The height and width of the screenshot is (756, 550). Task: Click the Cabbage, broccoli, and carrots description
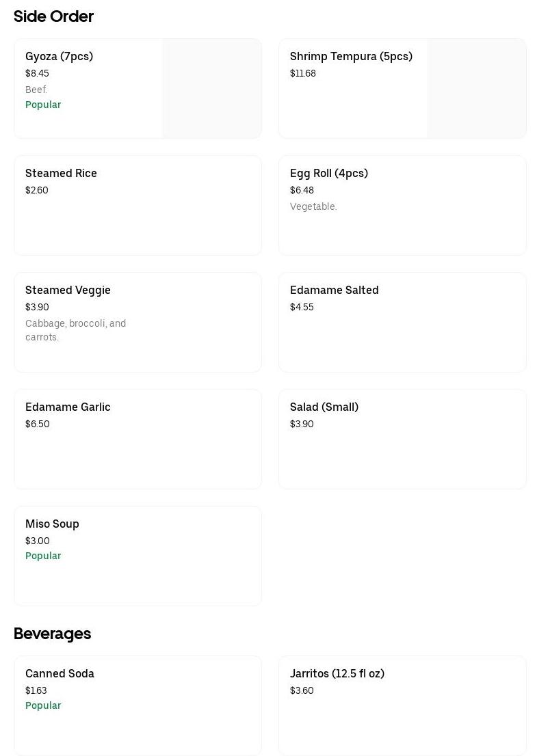pos(75,330)
